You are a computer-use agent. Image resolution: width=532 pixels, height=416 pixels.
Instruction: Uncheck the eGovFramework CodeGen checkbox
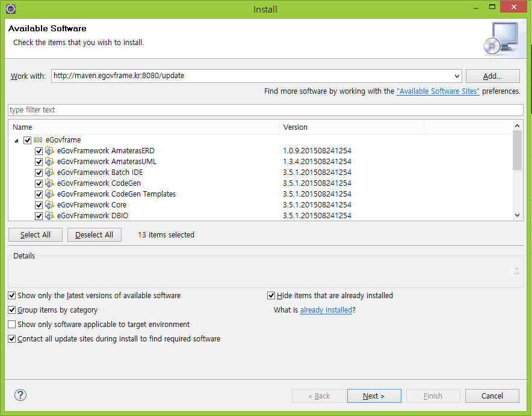click(39, 183)
